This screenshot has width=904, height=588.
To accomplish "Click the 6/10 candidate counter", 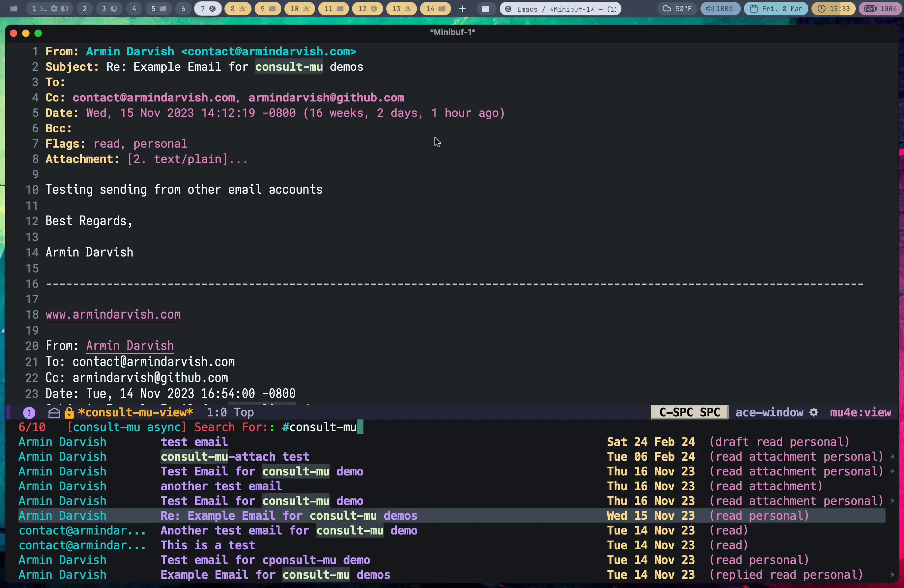I will pyautogui.click(x=32, y=427).
